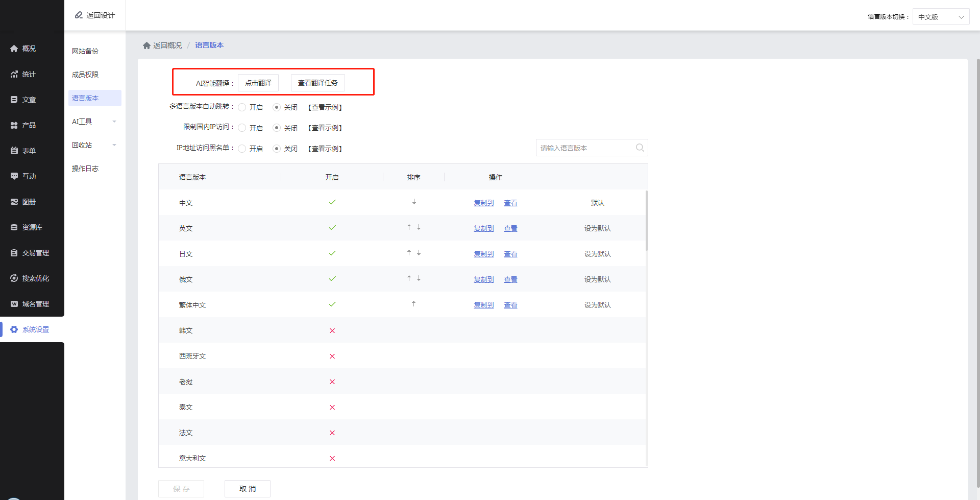Click the search magnifier in language search box
980x500 pixels.
click(640, 148)
